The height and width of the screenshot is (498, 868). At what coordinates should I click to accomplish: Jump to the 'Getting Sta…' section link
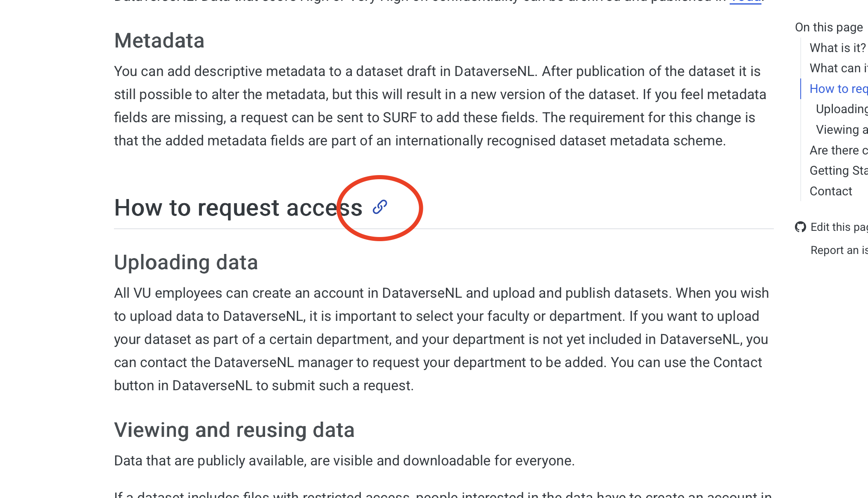(838, 171)
